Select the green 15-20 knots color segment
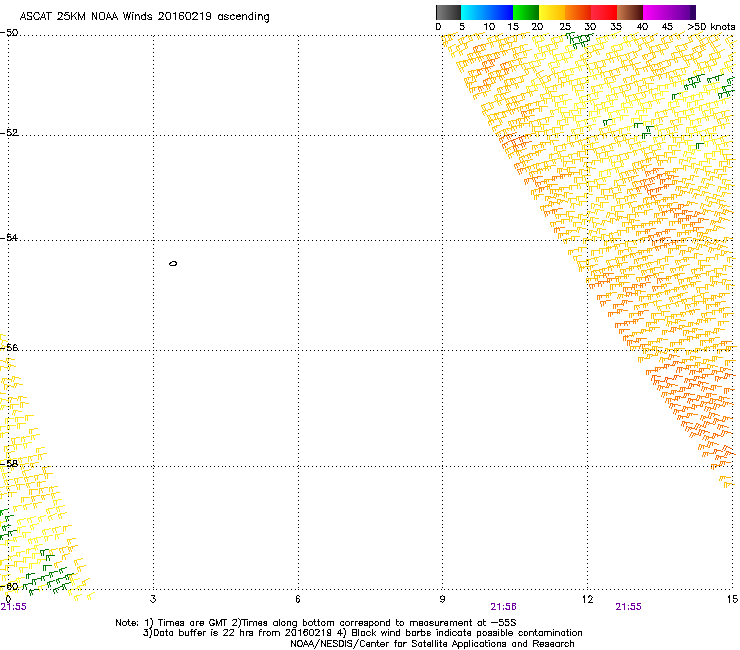 526,12
